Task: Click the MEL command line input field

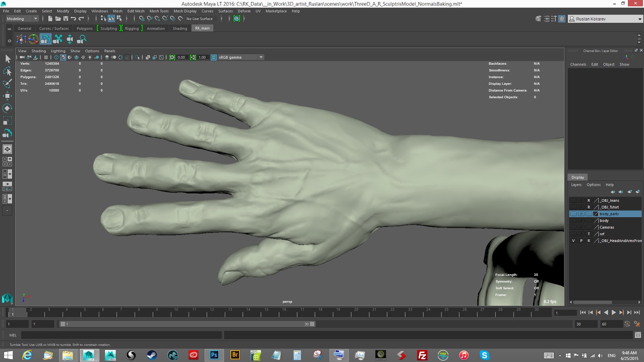Action: (121, 335)
